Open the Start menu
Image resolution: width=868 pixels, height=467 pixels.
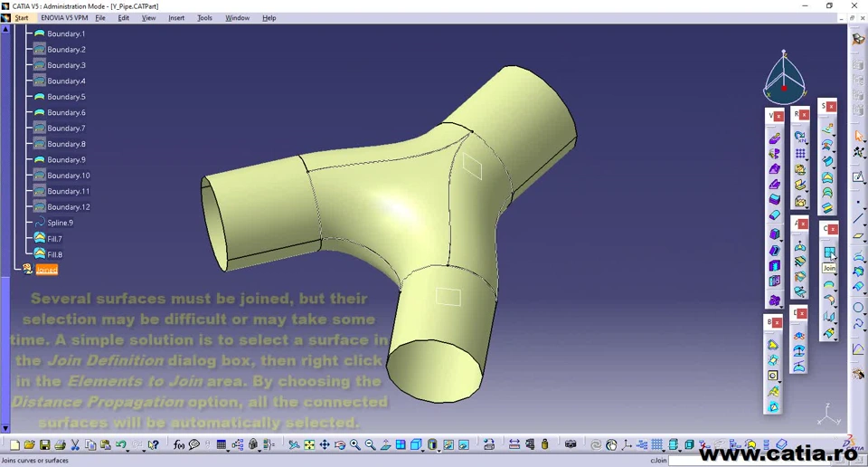point(22,18)
